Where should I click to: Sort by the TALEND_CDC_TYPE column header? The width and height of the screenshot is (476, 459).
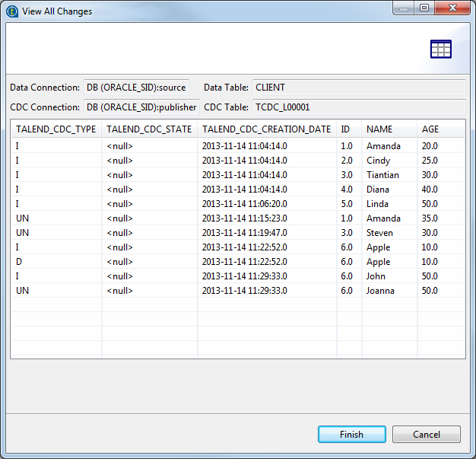coord(56,129)
